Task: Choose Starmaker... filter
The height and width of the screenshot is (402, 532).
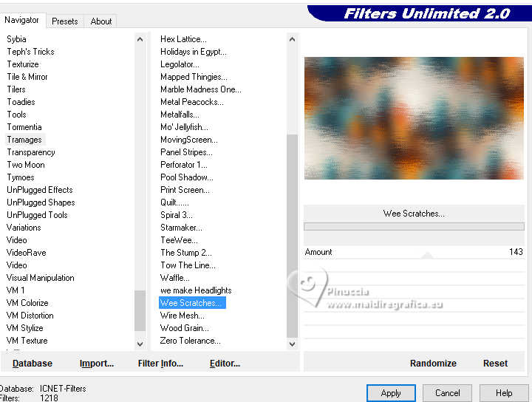Action: click(181, 228)
